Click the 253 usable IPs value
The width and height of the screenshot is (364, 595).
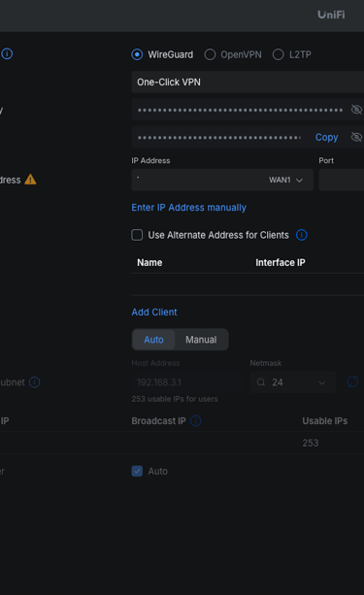pyautogui.click(x=311, y=443)
